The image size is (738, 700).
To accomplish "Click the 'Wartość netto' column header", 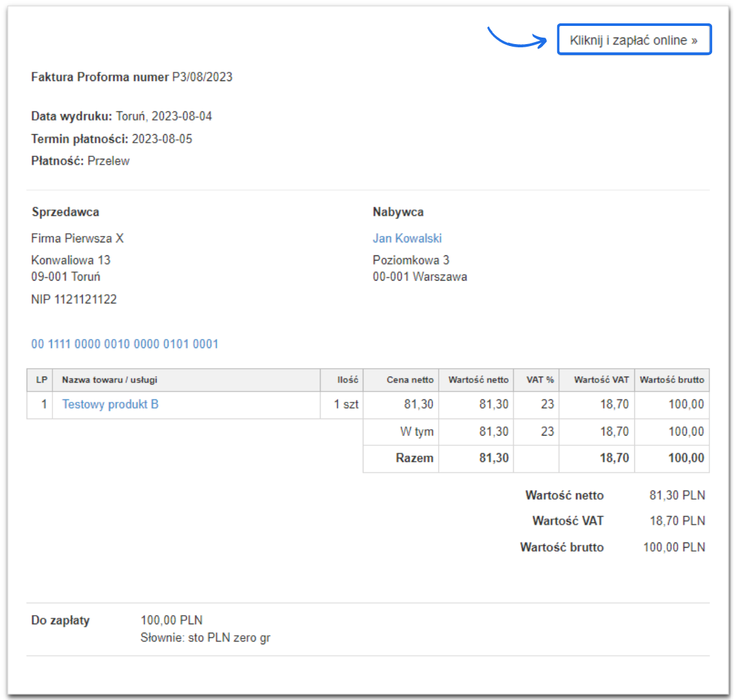I will click(x=478, y=380).
